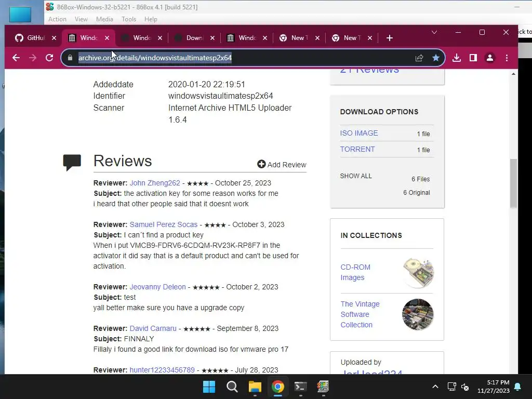Screen dimensions: 532x399
Task: Click the 86Box taskbar icon
Action: coord(323,387)
